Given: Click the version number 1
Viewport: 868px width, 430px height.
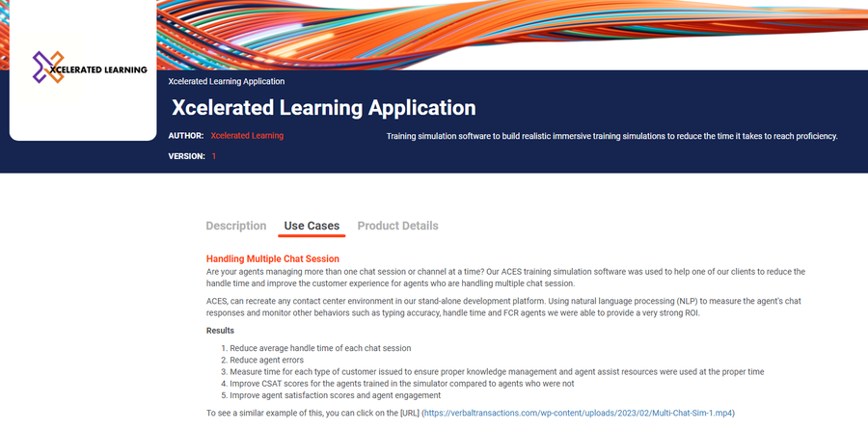Looking at the screenshot, I should point(214,156).
